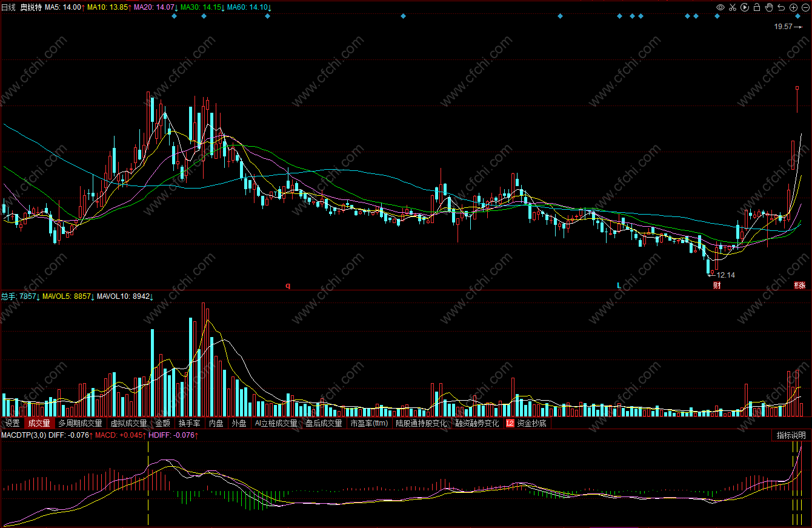Screen dimensions: 812x528
Task: Switch to 多周期成交量 tab
Action: pyautogui.click(x=80, y=423)
